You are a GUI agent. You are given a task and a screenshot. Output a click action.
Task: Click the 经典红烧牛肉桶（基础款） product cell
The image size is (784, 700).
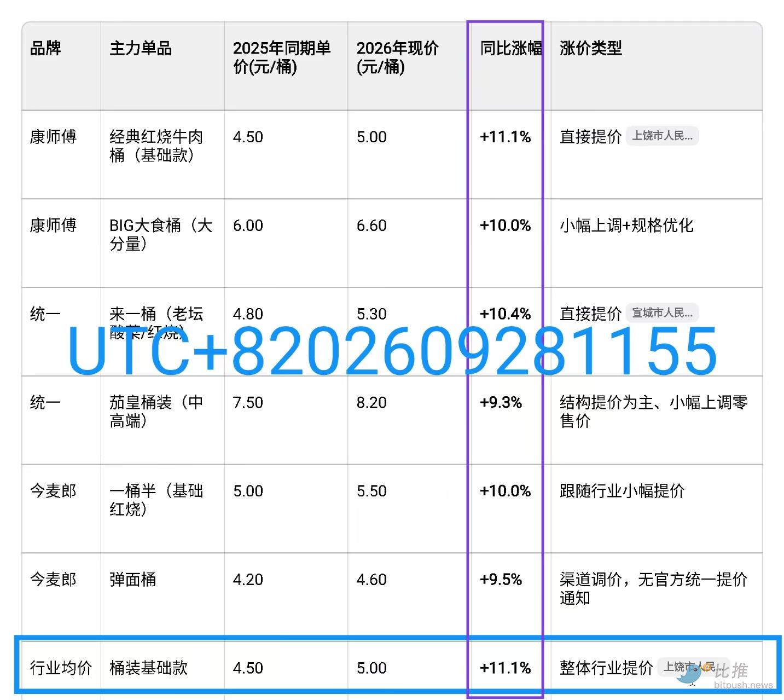click(156, 146)
